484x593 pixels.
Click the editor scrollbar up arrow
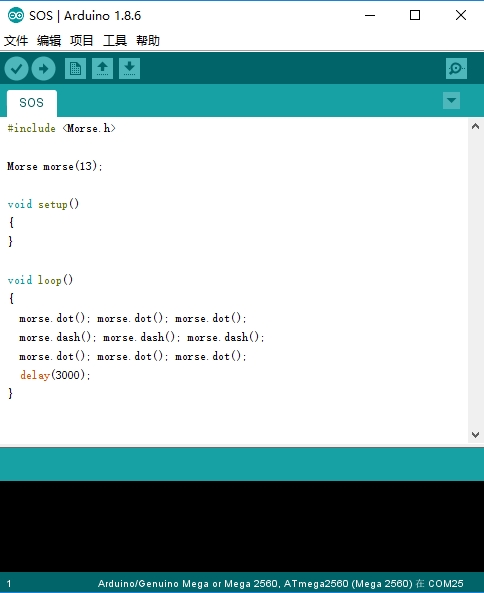pos(476,126)
